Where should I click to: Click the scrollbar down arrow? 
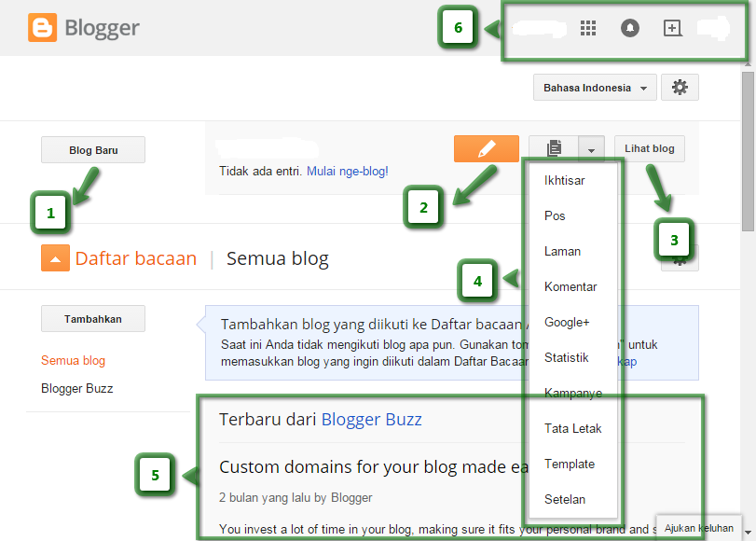coord(748,533)
